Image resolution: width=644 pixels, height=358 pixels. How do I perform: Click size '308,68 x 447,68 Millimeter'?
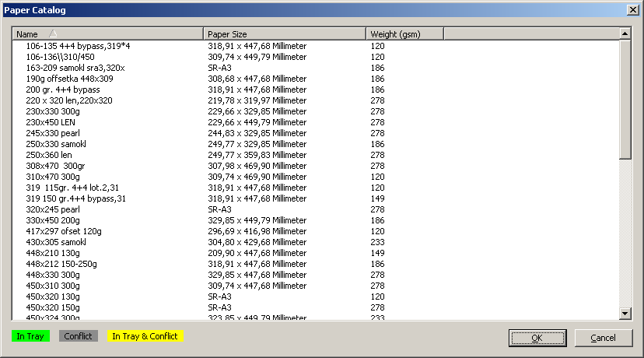coord(257,79)
